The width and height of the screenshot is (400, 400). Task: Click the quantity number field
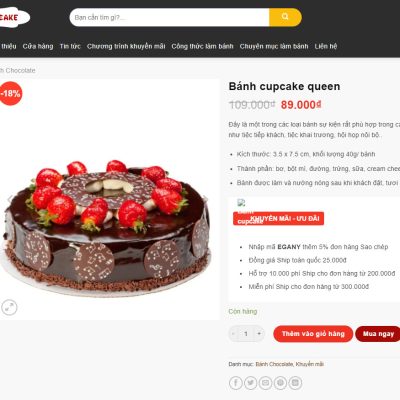coord(246,334)
